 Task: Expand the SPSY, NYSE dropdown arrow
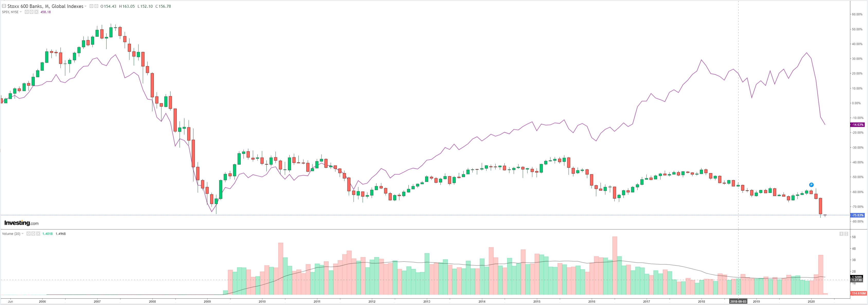[x=21, y=12]
